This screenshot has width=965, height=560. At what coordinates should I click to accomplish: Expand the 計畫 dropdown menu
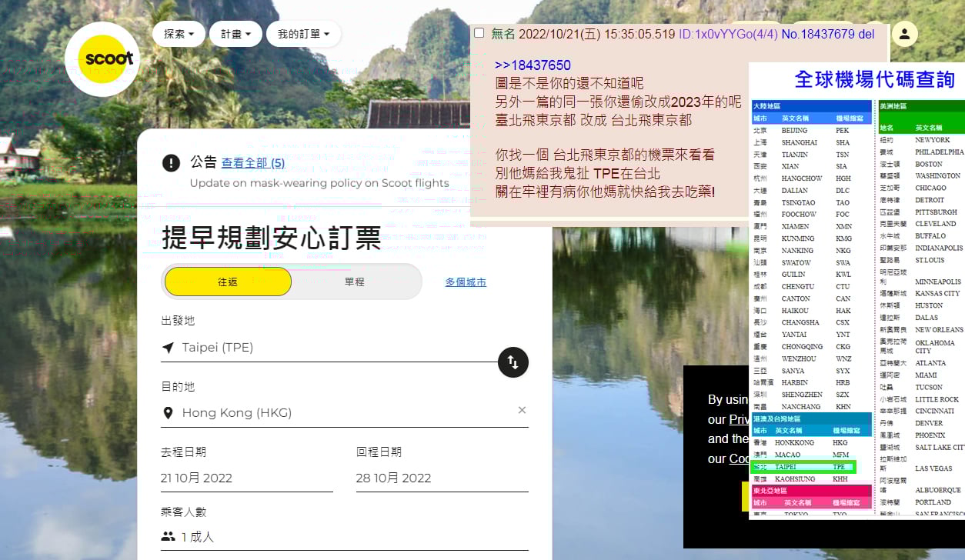click(235, 34)
